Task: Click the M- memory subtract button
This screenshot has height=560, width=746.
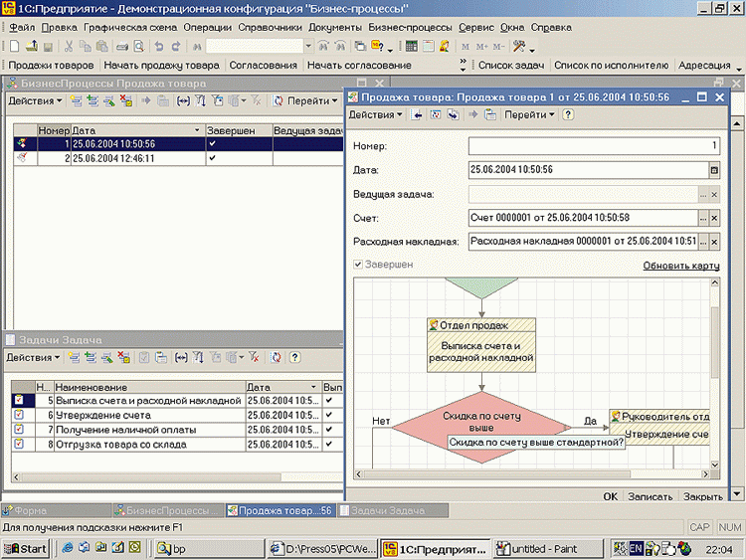Action: [498, 47]
